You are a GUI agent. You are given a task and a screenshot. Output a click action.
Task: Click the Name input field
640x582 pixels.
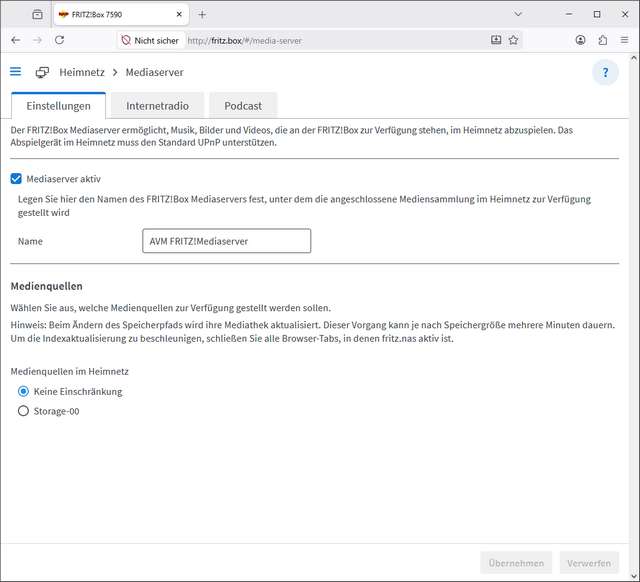click(227, 241)
